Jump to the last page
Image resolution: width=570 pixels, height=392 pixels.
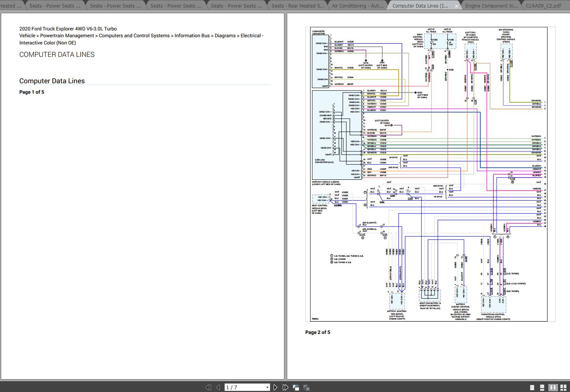[286, 387]
